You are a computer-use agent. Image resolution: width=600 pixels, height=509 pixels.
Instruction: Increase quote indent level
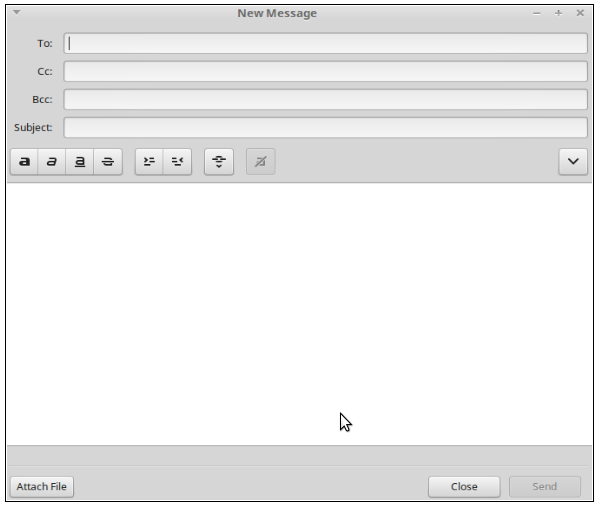pyautogui.click(x=149, y=162)
